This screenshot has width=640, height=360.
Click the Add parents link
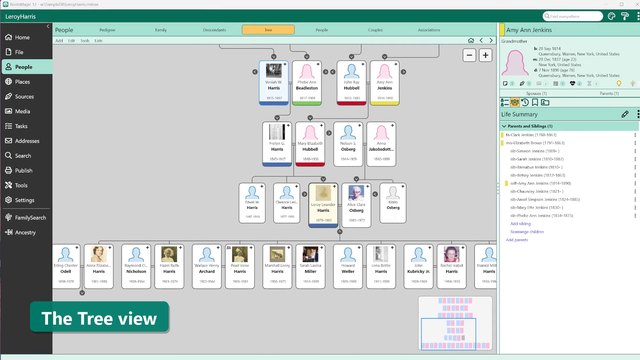click(517, 240)
